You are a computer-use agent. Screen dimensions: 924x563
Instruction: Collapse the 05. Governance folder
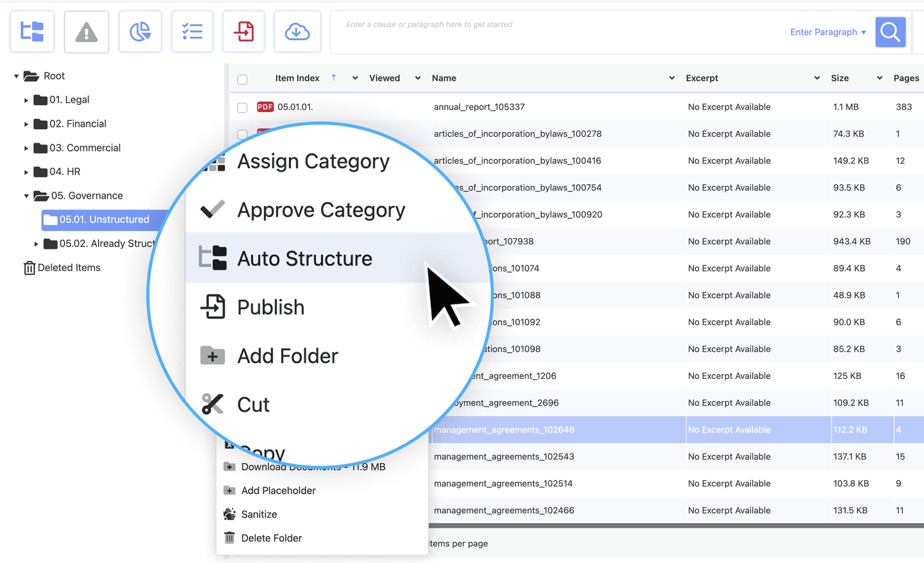click(x=26, y=196)
